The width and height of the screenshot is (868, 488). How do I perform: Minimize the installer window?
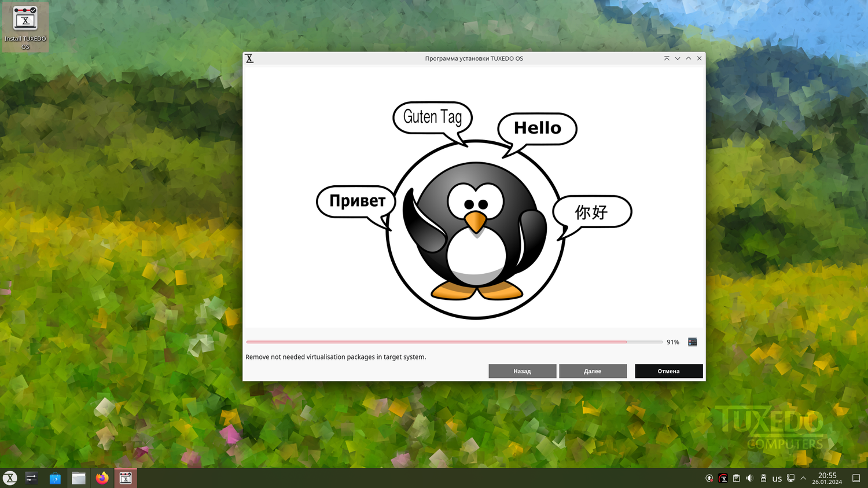tap(678, 58)
